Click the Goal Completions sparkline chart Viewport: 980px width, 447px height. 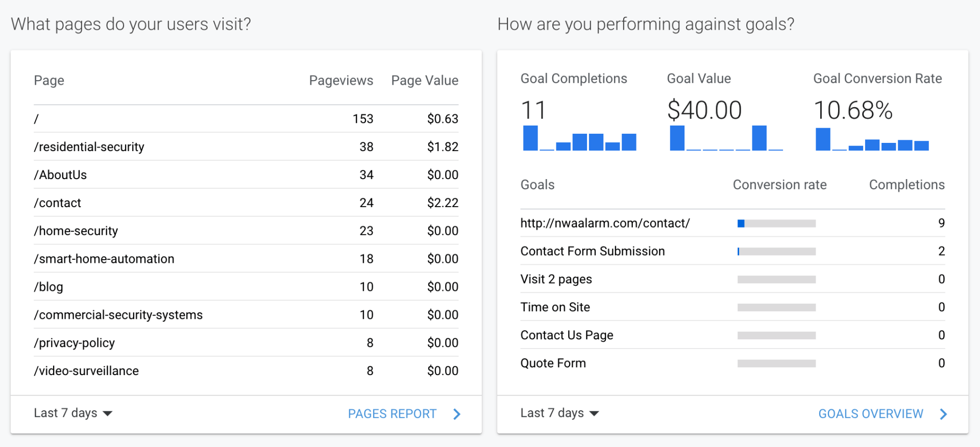(x=579, y=139)
